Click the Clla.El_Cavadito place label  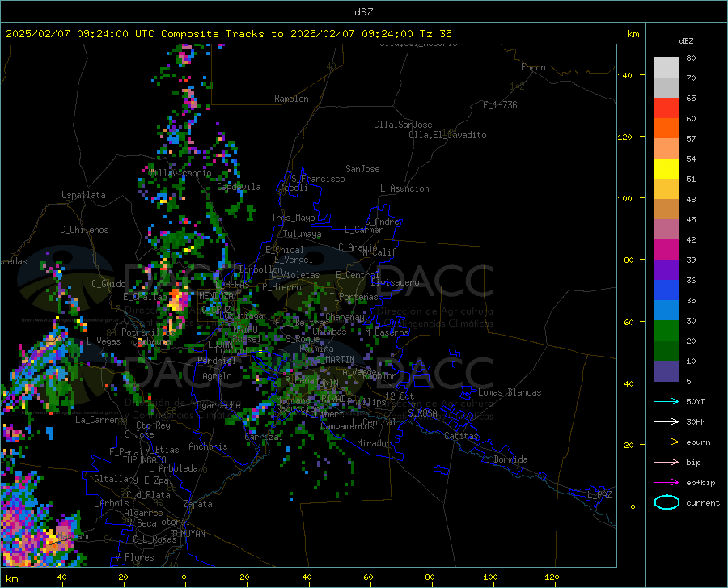[447, 135]
